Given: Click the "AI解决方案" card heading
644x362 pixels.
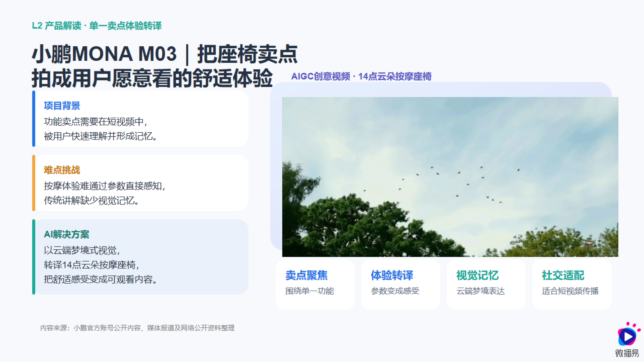Looking at the screenshot, I should coord(67,234).
